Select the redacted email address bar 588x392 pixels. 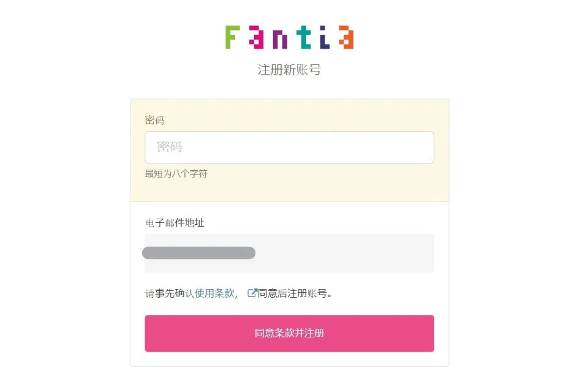[x=198, y=253]
